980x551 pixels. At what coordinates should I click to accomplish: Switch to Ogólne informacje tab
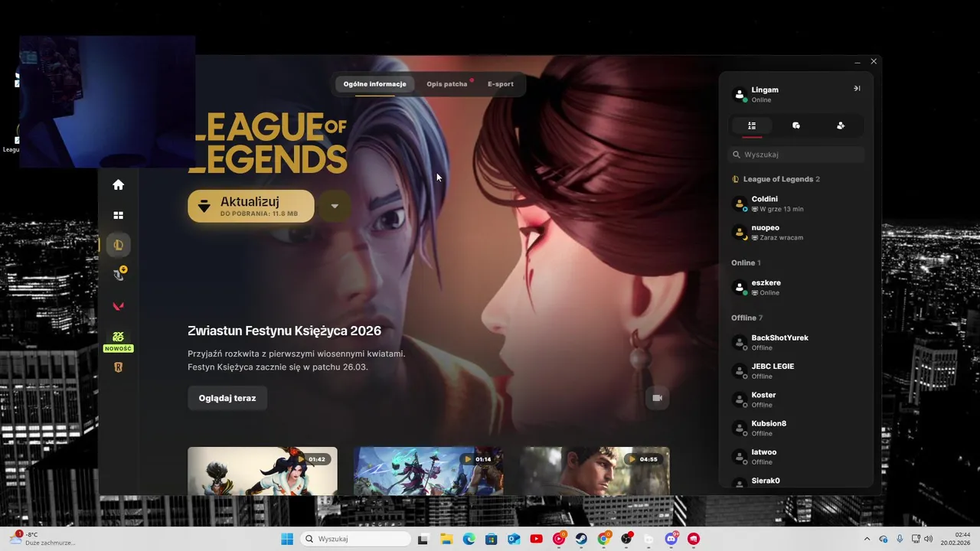point(374,84)
